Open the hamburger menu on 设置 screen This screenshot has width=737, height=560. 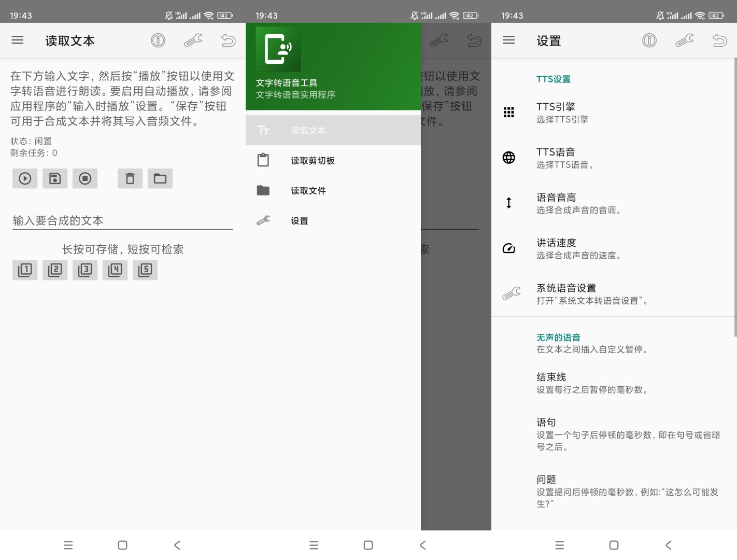pyautogui.click(x=509, y=40)
